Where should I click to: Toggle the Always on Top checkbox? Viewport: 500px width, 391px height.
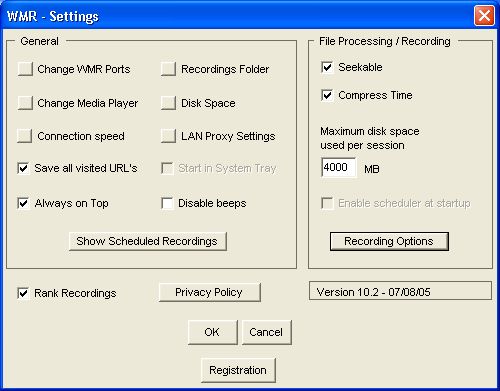point(23,203)
